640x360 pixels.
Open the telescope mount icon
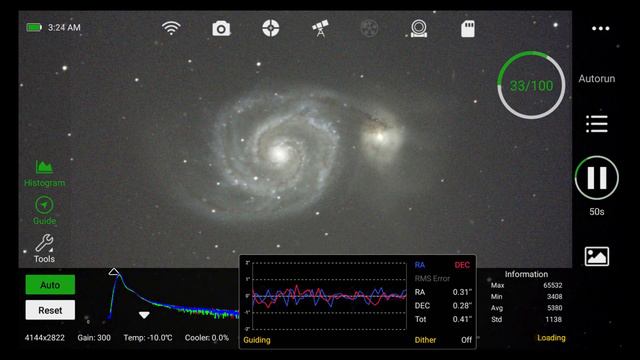click(x=320, y=28)
